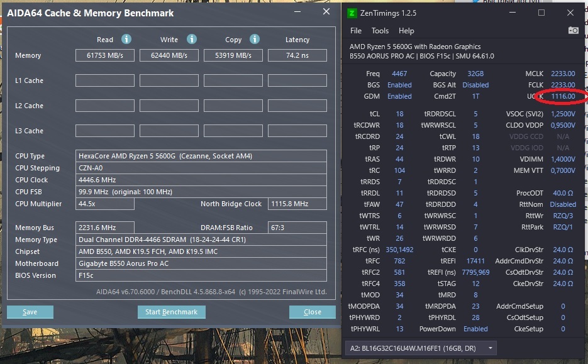Screen dimensions: 588x364
Task: Click the Chipset value AMD B550
Action: 201,251
